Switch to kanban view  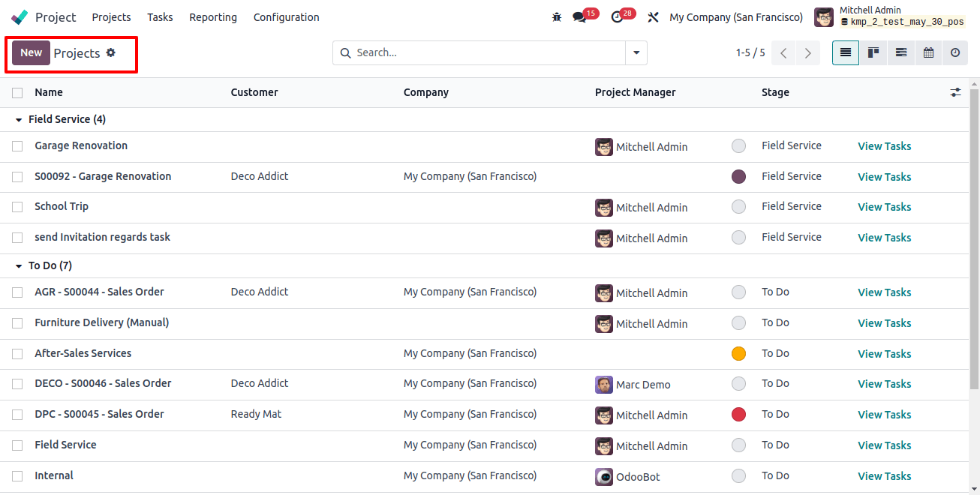873,52
